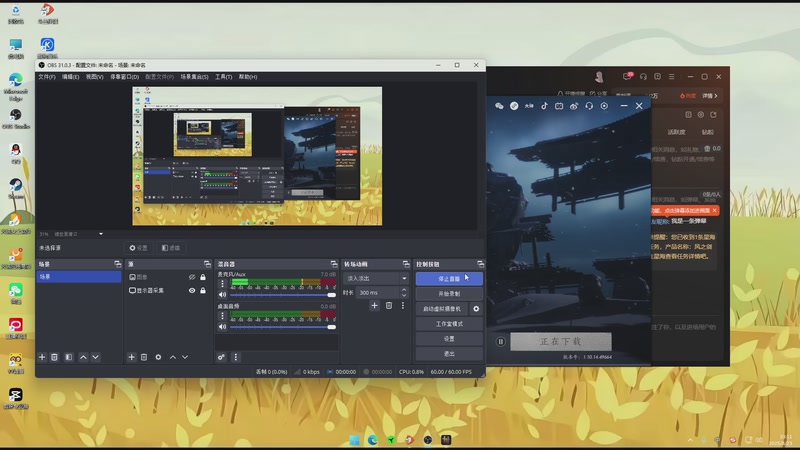This screenshot has width=800, height=450.
Task: Pop out the 转场动画 dock panel icon
Action: pos(406,264)
